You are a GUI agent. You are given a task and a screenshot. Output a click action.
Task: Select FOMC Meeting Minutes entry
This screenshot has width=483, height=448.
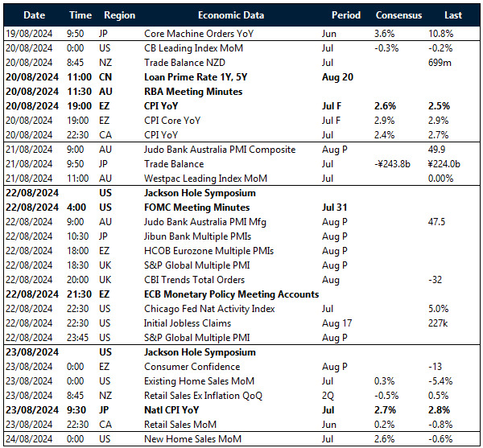pyautogui.click(x=196, y=207)
